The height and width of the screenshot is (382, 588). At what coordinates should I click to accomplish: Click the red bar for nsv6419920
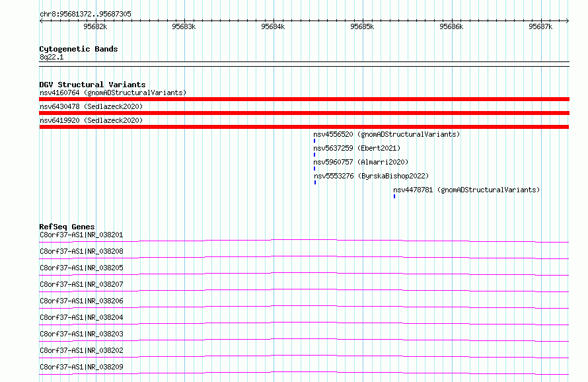point(304,127)
